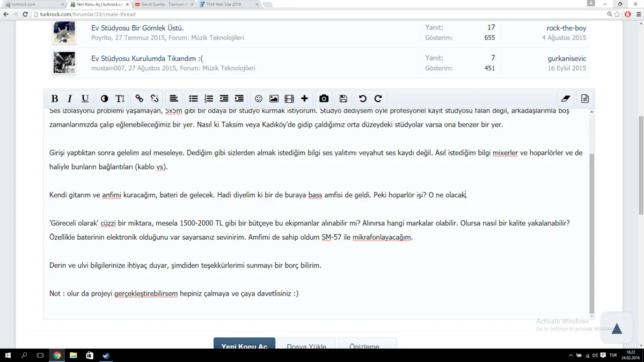Image resolution: width=644 pixels, height=362 pixels.
Task: Open the TUR keyboard language switcher
Action: click(613, 356)
